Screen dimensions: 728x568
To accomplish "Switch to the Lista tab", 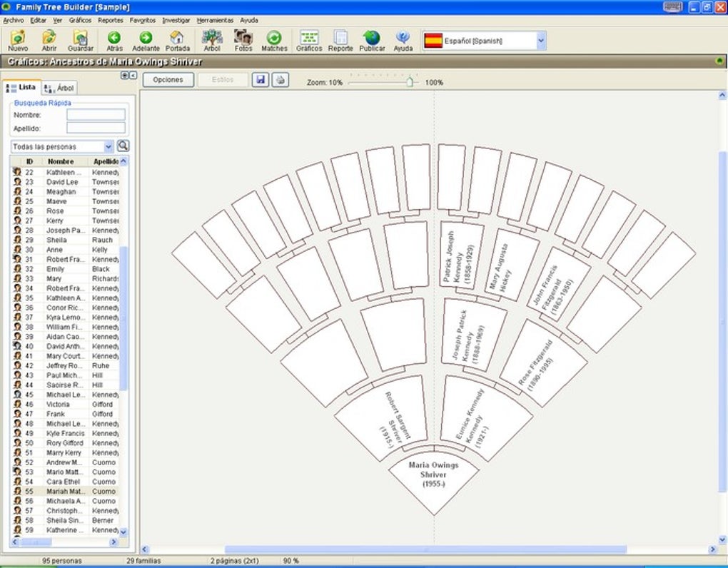I will [x=22, y=87].
